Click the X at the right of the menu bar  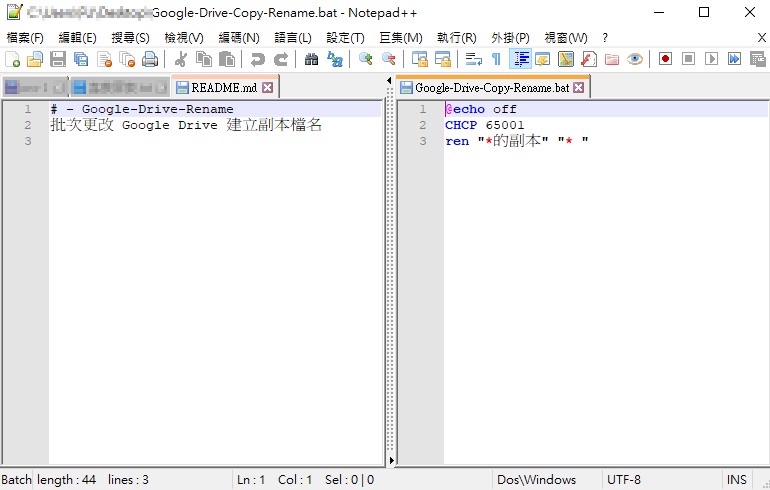[x=762, y=37]
